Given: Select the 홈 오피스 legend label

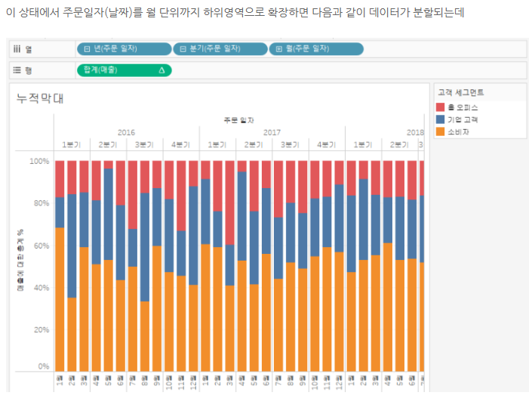Looking at the screenshot, I should click(x=463, y=108).
